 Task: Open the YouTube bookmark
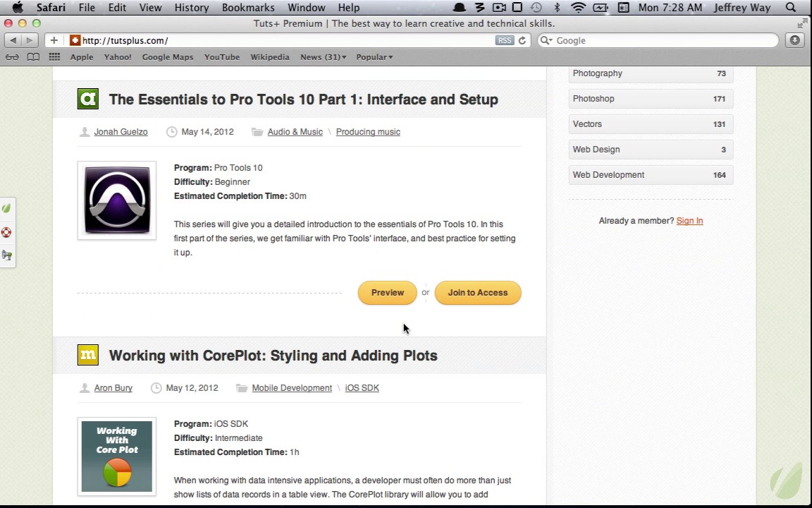(x=221, y=57)
